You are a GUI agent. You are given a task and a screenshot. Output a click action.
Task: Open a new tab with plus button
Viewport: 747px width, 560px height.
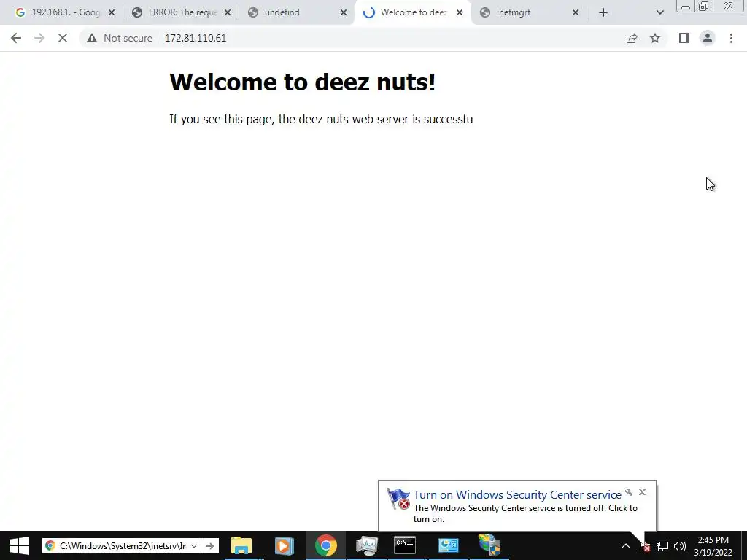pyautogui.click(x=603, y=13)
